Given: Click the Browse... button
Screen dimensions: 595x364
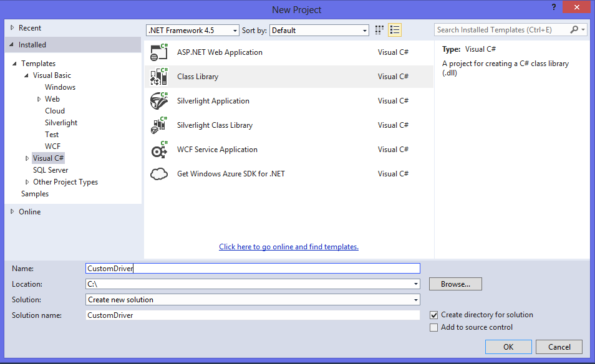Looking at the screenshot, I should click(455, 284).
